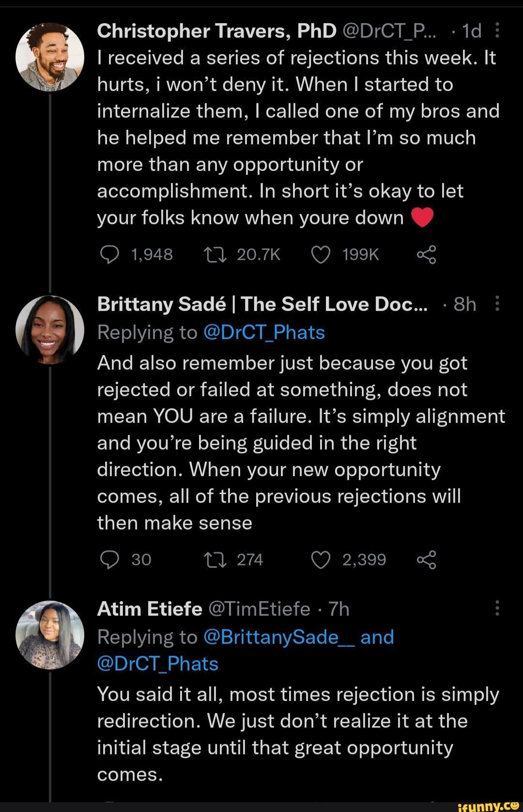Open more options on Brittany Sadé's tweet
The width and height of the screenshot is (523, 812).
pos(497,305)
